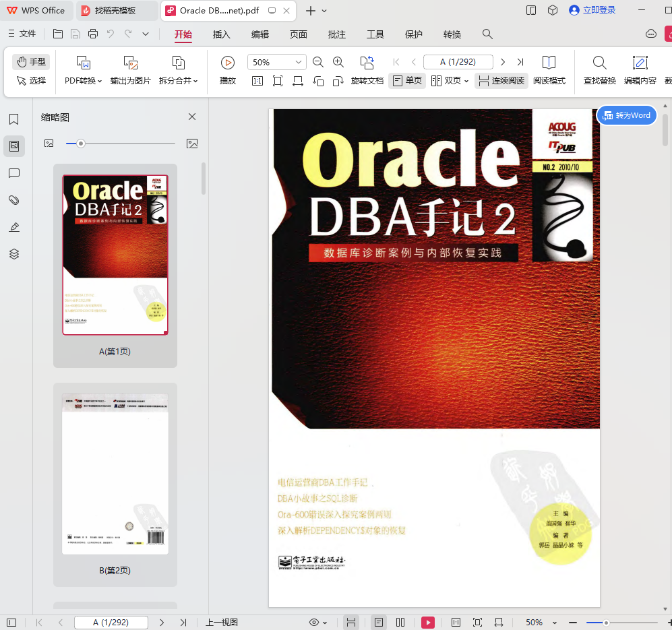Open the attachments paperclip panel

click(x=13, y=200)
